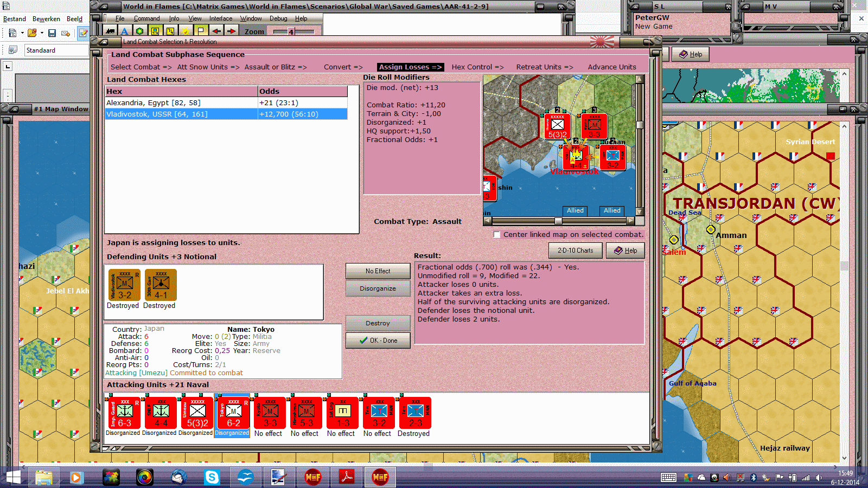This screenshot has width=868, height=488.
Task: Select the 3-2 blue air unit counter
Action: [379, 413]
